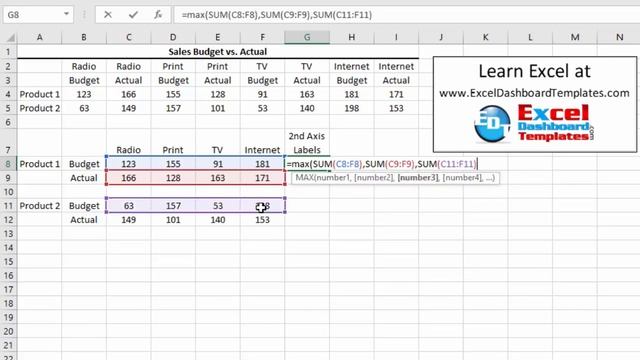The width and height of the screenshot is (640, 360).
Task: Click cell C12 containing 149
Action: click(x=129, y=220)
